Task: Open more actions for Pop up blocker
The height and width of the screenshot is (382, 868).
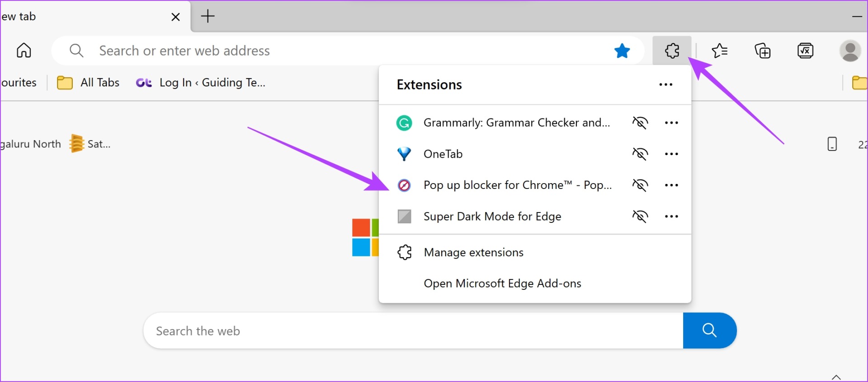Action: click(671, 185)
